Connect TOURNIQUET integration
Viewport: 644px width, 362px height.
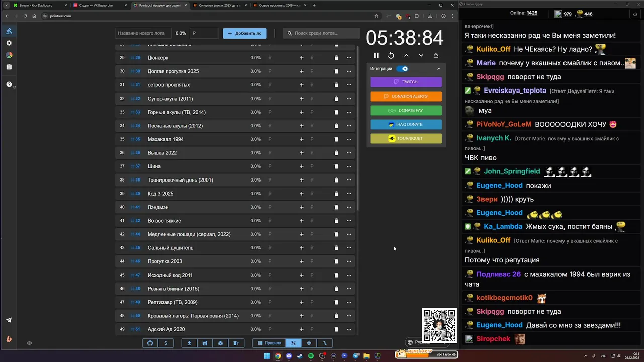point(406,138)
